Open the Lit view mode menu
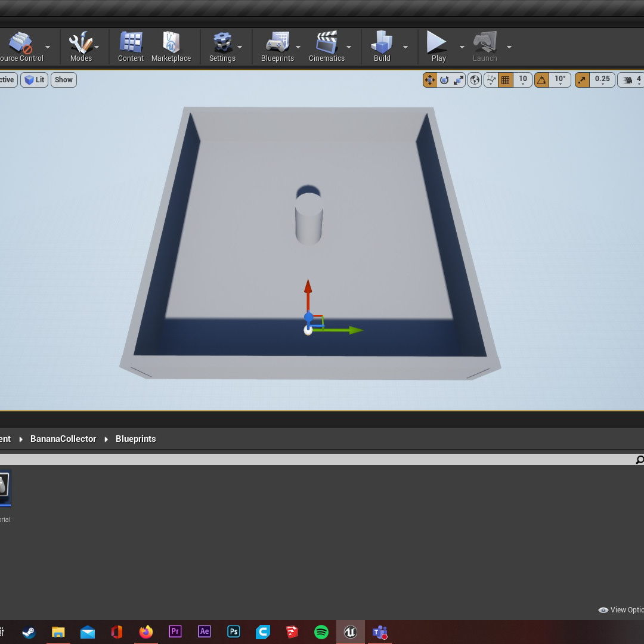The image size is (644, 644). (x=35, y=80)
